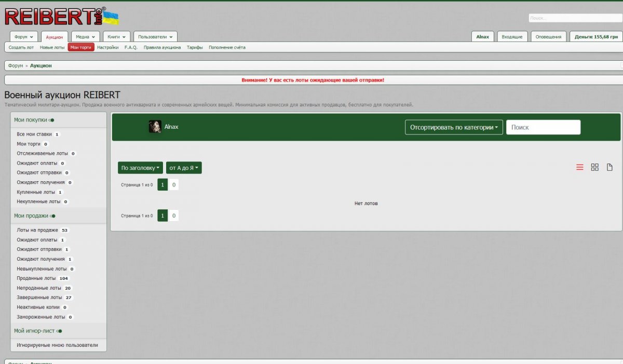Go to page 0 in bottom pagination
This screenshot has width=623, height=364.
pyautogui.click(x=174, y=215)
